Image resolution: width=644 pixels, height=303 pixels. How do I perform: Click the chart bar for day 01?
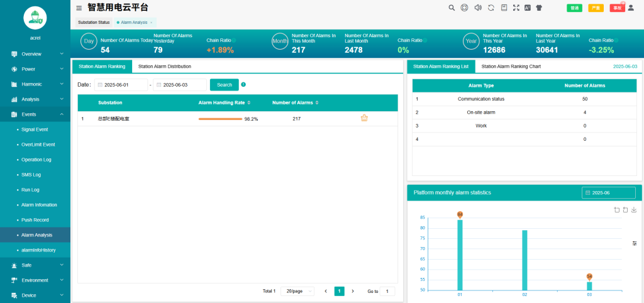460,255
